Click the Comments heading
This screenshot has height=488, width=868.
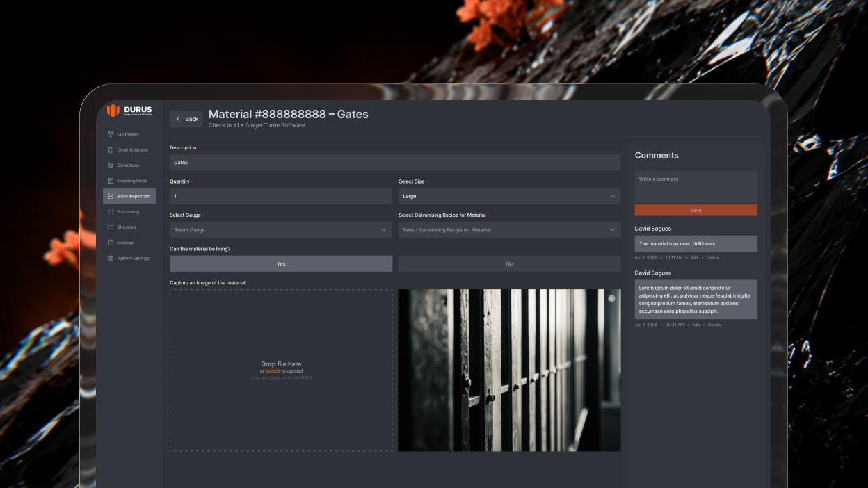click(x=657, y=155)
